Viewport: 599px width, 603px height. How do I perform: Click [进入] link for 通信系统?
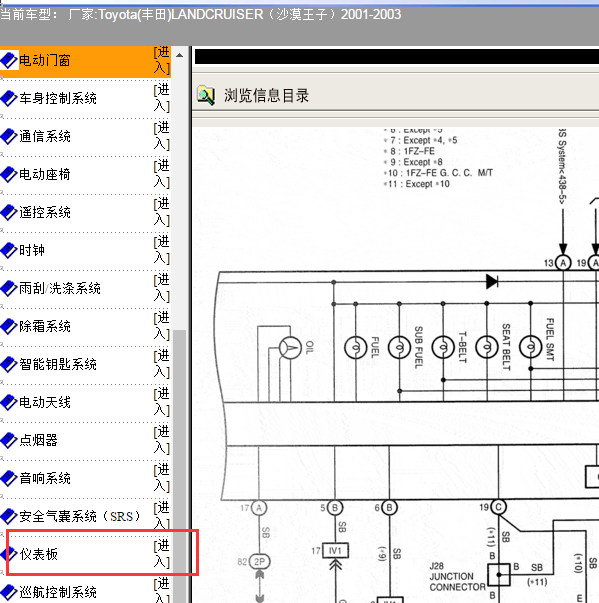tap(161, 136)
